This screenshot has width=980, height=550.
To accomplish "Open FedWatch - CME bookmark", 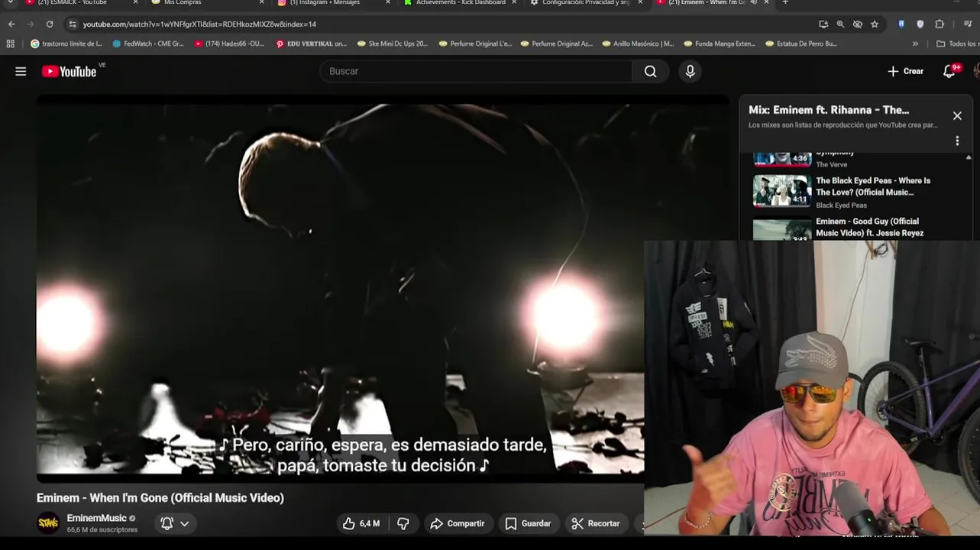I will [148, 44].
